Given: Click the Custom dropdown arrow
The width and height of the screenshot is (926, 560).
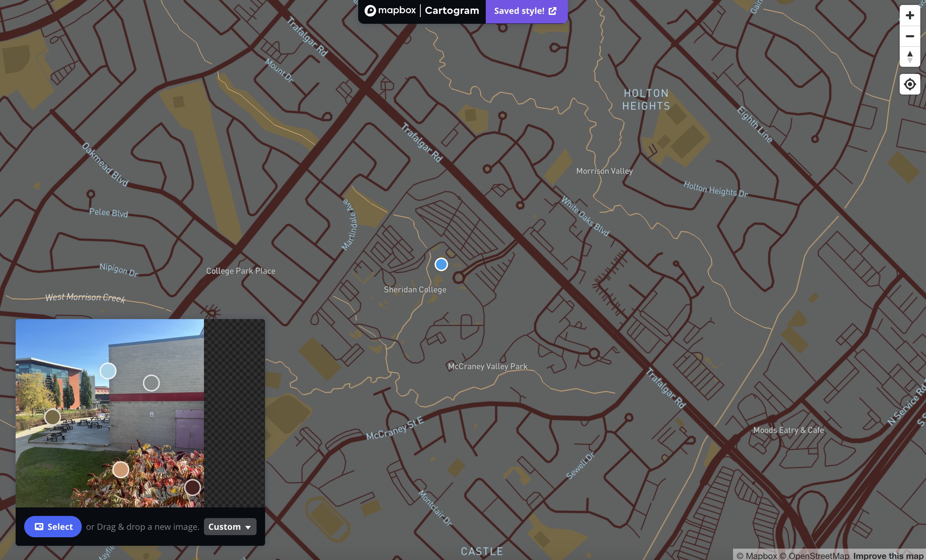Looking at the screenshot, I should tap(248, 527).
